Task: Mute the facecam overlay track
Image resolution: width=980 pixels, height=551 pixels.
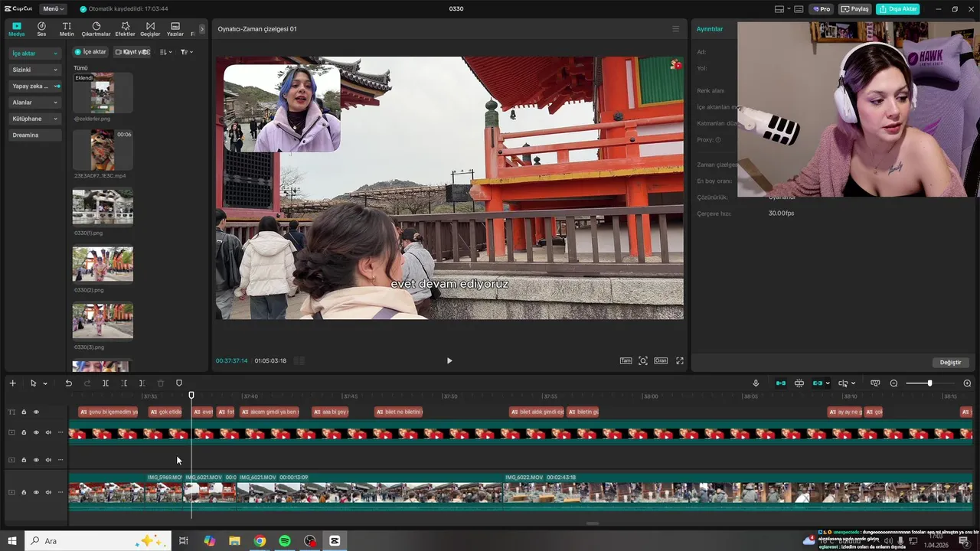Action: click(48, 433)
